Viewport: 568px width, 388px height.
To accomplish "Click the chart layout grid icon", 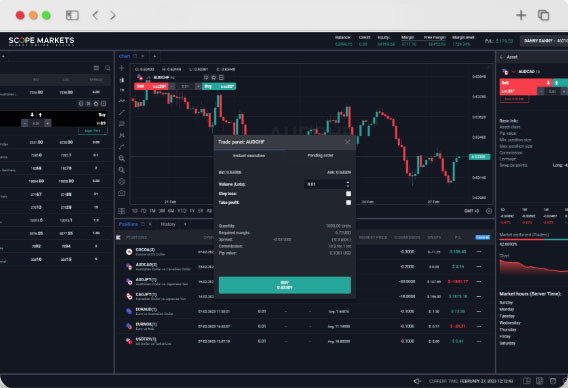I will [x=122, y=211].
